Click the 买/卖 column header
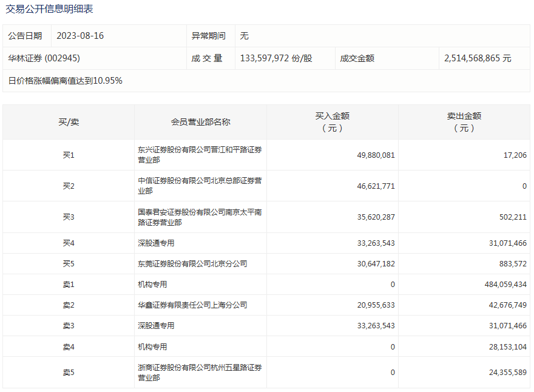This screenshot has width=534, height=392. pyautogui.click(x=69, y=122)
